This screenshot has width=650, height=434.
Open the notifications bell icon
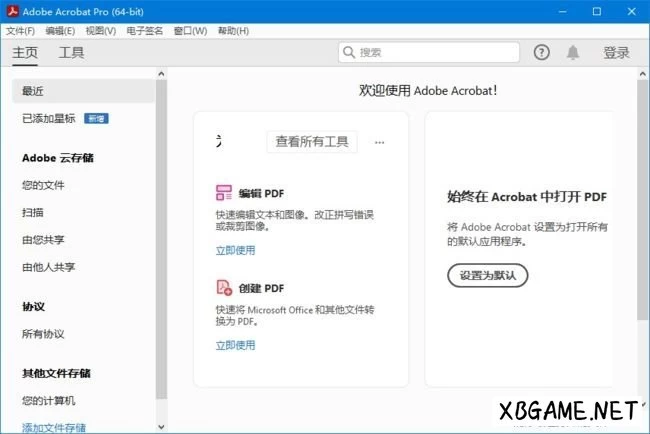pyautogui.click(x=573, y=53)
